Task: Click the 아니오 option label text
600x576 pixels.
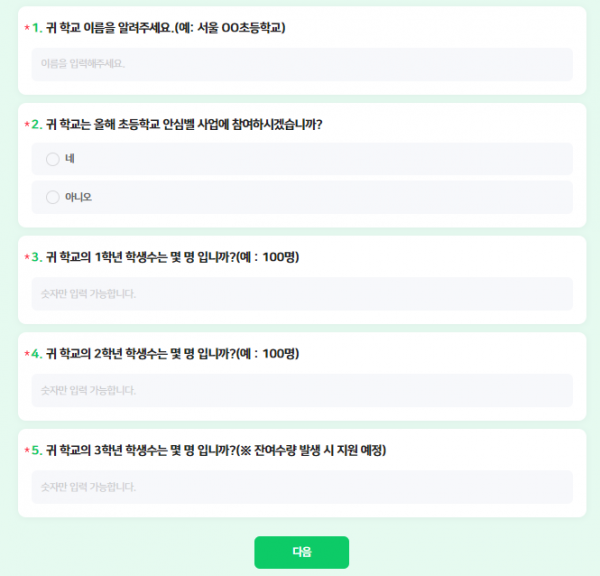Action: click(78, 197)
